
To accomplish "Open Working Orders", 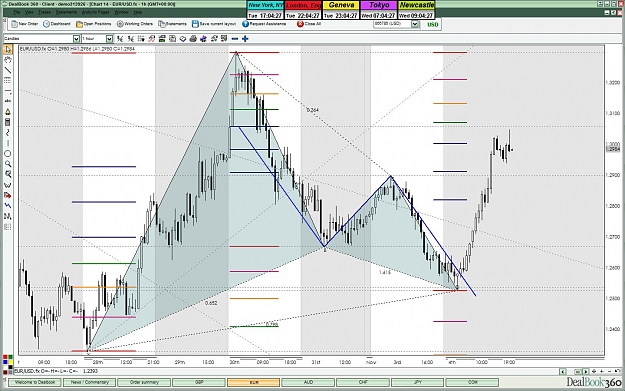I will click(x=135, y=24).
